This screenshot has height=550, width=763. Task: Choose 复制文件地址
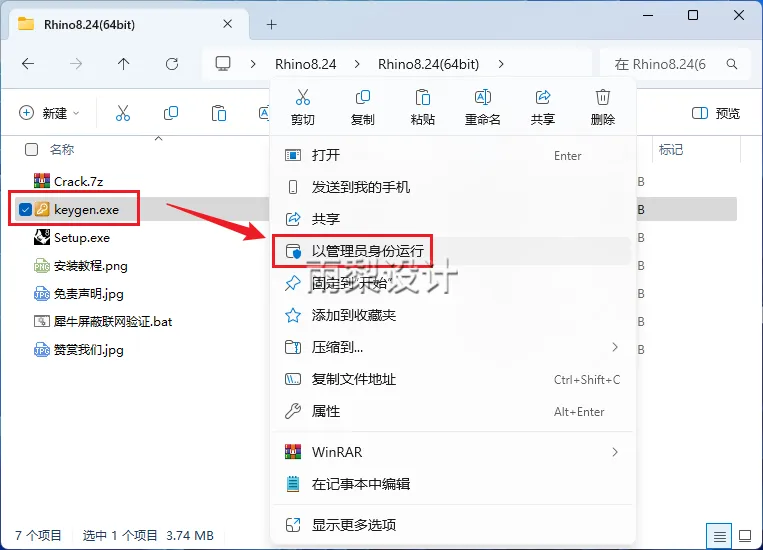[453, 379]
